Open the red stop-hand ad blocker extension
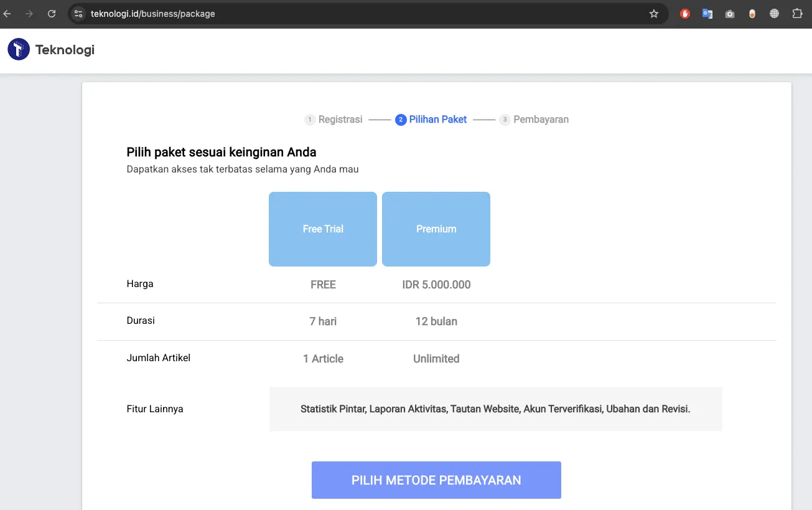Image resolution: width=812 pixels, height=510 pixels. pyautogui.click(x=685, y=14)
